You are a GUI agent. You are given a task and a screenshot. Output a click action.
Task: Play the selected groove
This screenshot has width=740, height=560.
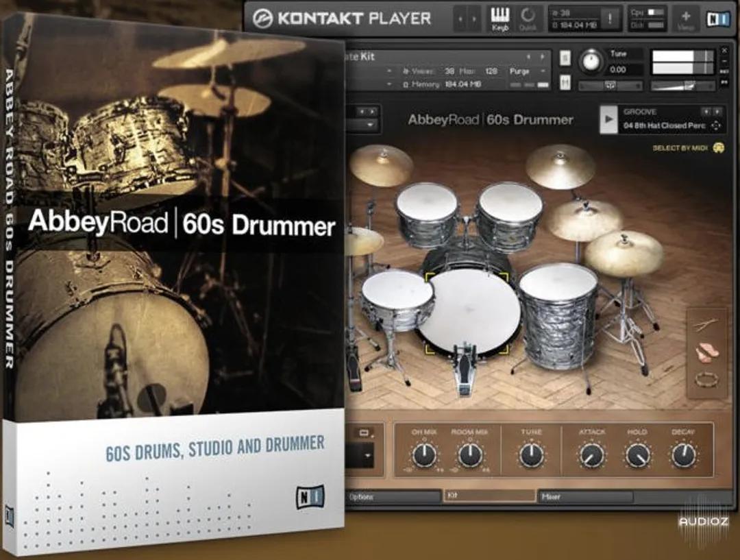(609, 119)
